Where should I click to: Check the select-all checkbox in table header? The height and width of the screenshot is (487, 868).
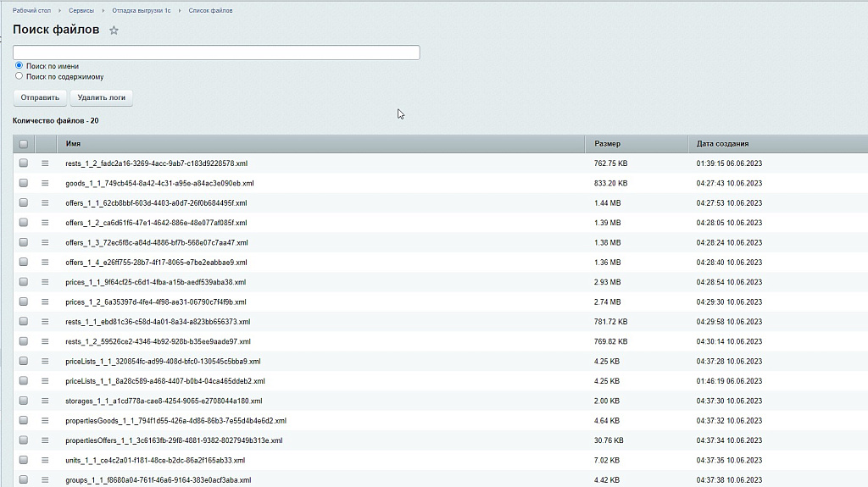[x=24, y=144]
